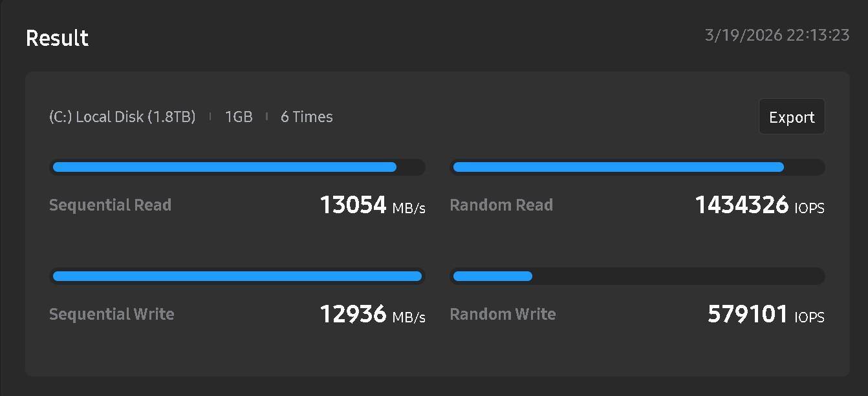Click the Random Write progress bar

tap(637, 276)
